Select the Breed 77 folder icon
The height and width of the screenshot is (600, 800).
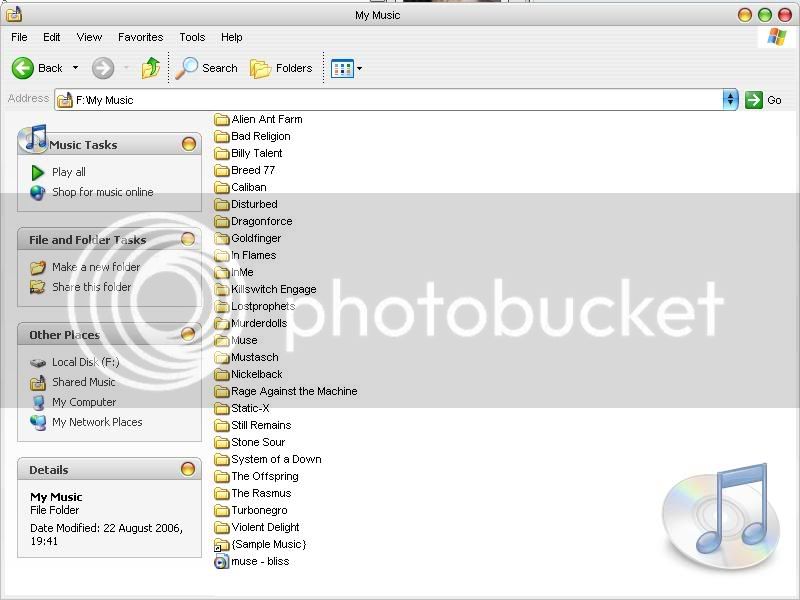click(x=221, y=170)
